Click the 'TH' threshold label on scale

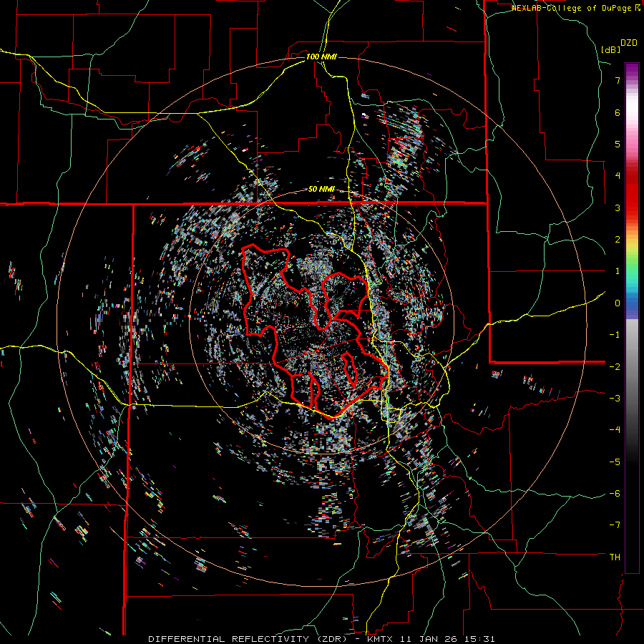coord(615,557)
